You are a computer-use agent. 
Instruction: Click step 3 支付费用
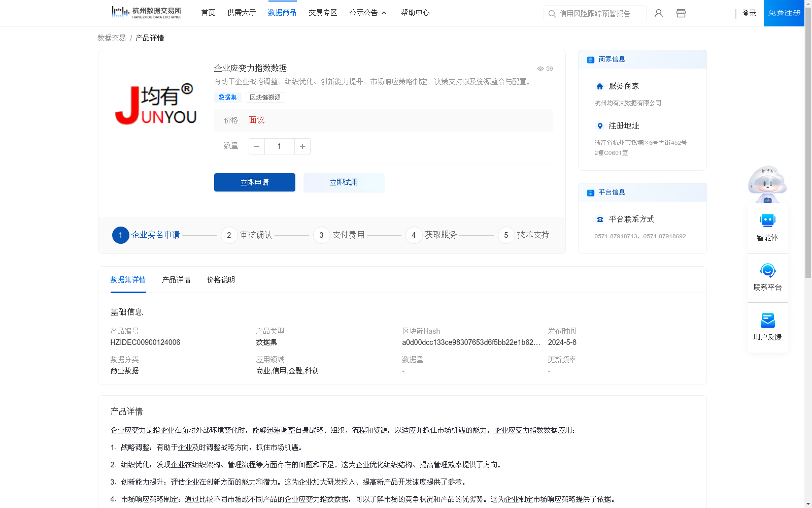tap(339, 235)
